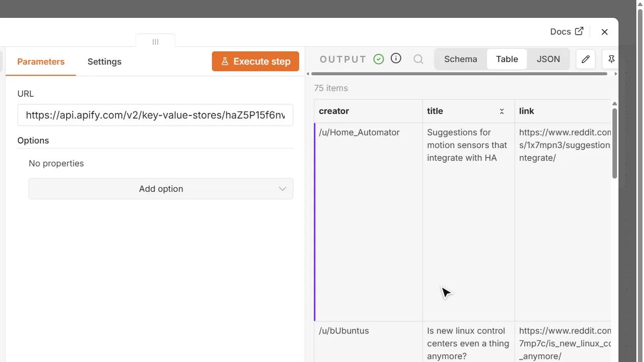Viewport: 644px width, 362px height.
Task: Switch to the Settings tab
Action: [104, 62]
